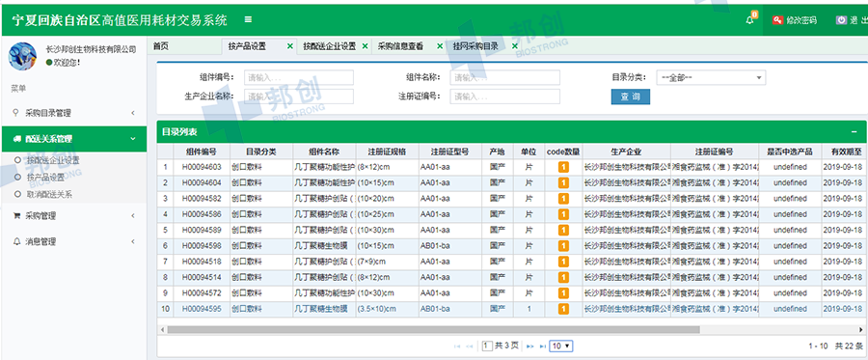The height and width of the screenshot is (360, 868).
Task: Open the 目录分类 dropdown
Action: pyautogui.click(x=711, y=77)
